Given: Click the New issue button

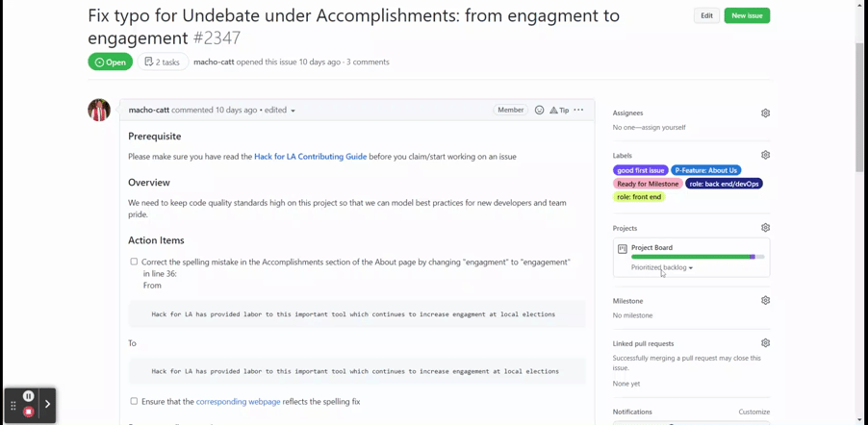Looking at the screenshot, I should (747, 15).
